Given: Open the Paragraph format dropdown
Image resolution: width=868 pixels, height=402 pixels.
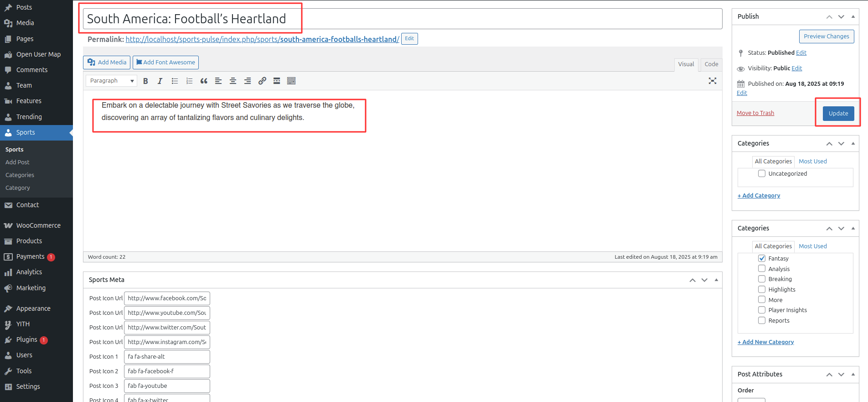Looking at the screenshot, I should click(x=112, y=81).
